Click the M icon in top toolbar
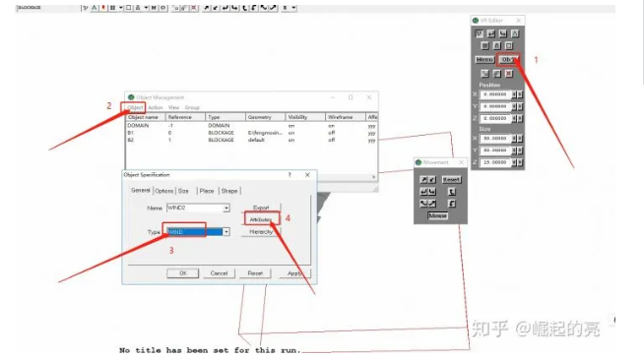Viewport: 644px width, 359px height. (154, 8)
